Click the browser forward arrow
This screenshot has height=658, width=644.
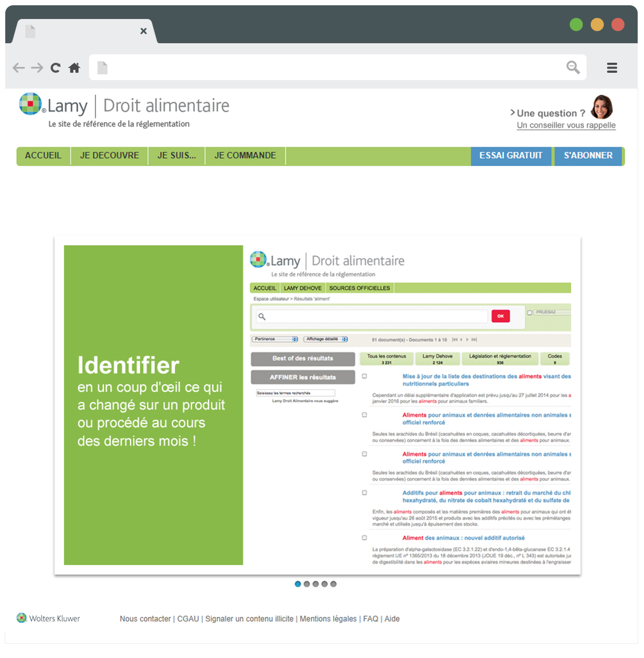pos(37,67)
